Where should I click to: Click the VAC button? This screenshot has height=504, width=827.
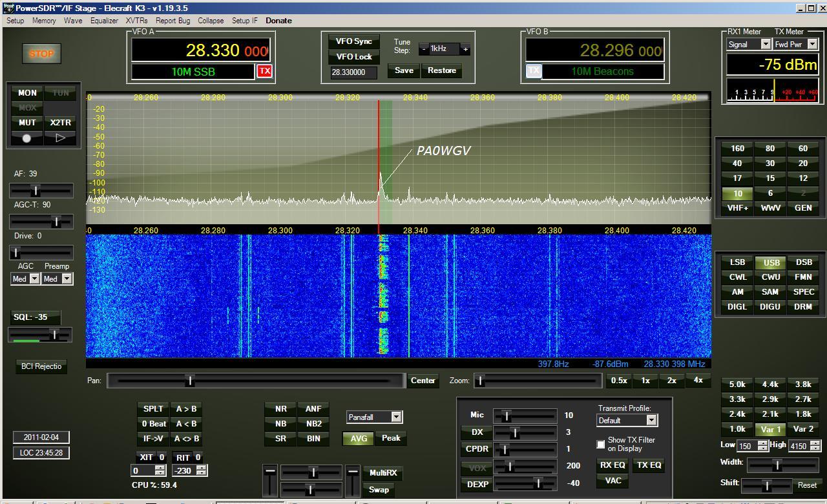click(613, 481)
